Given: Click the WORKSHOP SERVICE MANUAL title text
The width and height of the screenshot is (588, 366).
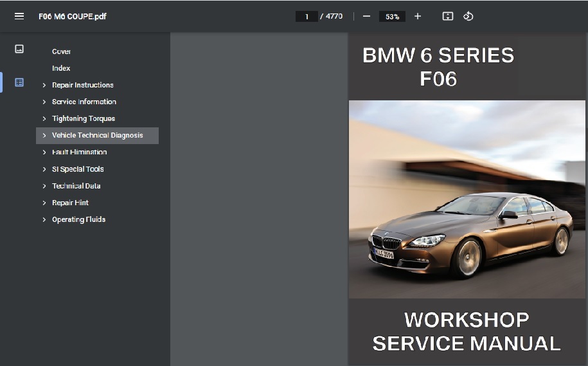Looking at the screenshot, I should pos(467,331).
